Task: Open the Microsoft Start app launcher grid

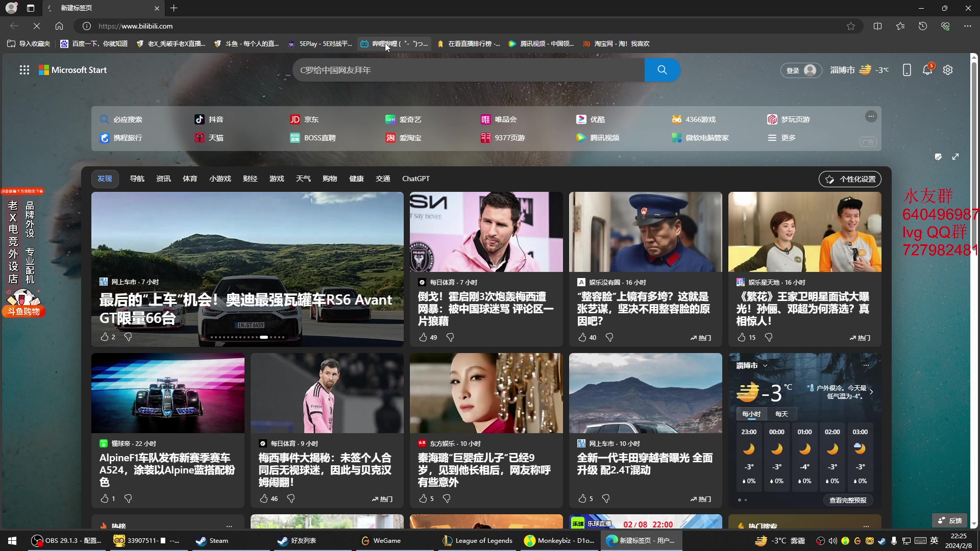Action: coord(24,70)
